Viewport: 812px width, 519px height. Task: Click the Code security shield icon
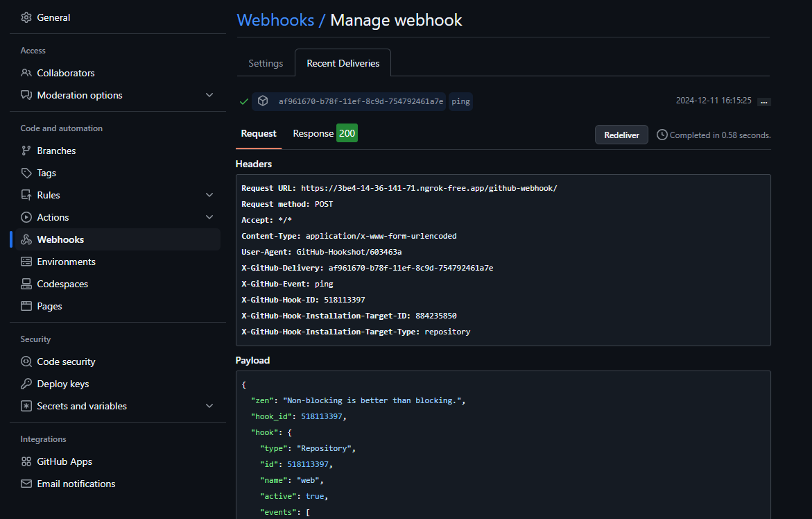point(26,361)
